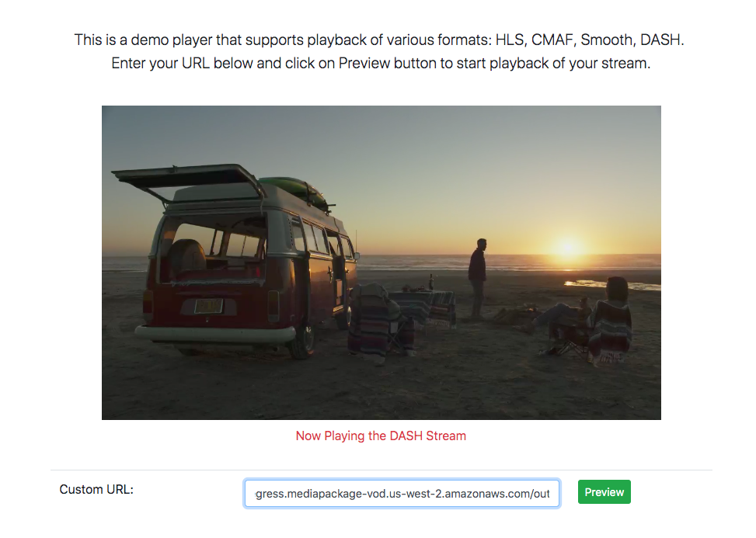Click the green Preview button
756x538 pixels.
pyautogui.click(x=604, y=491)
